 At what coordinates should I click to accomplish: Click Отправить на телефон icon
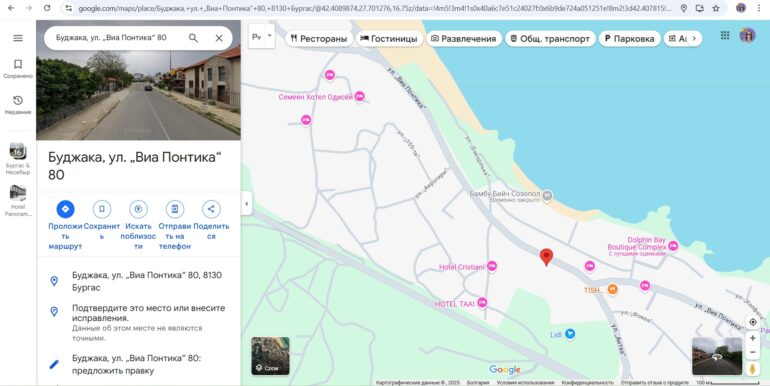174,209
